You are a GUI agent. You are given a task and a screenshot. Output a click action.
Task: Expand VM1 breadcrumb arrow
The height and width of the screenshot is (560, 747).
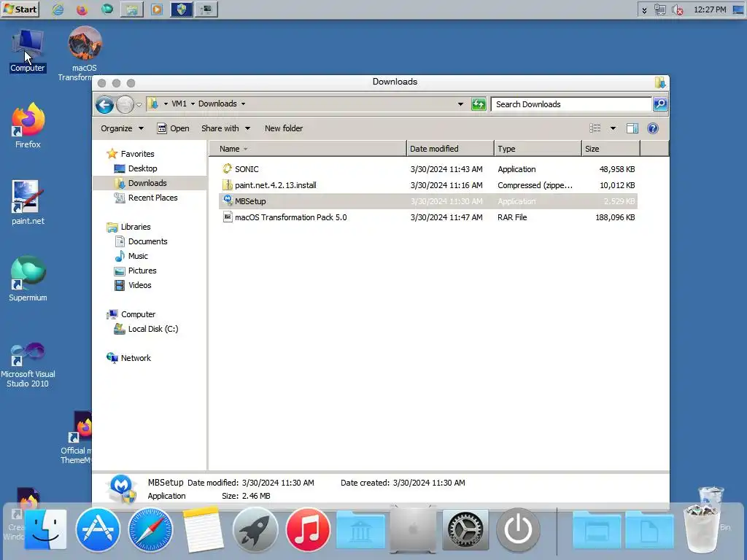pyautogui.click(x=193, y=104)
